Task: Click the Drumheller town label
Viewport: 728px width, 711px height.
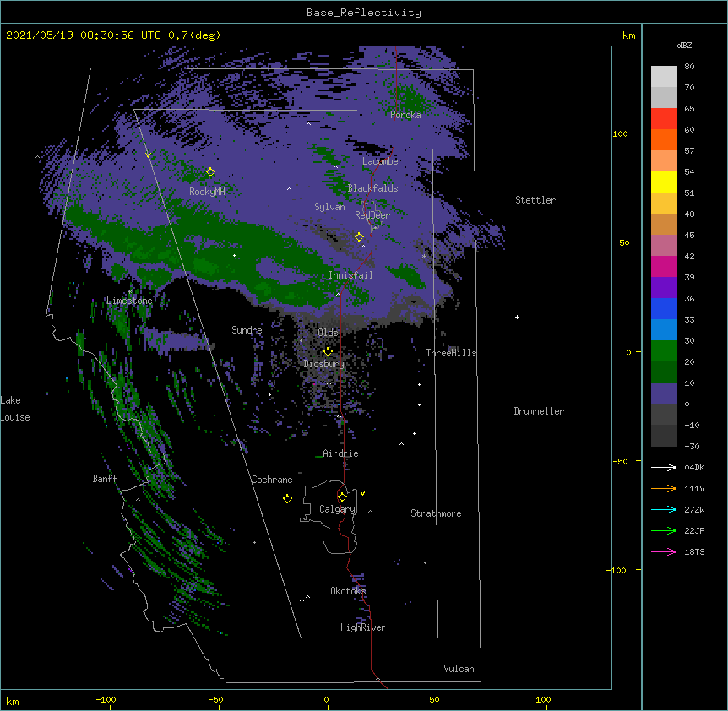Action: point(539,411)
